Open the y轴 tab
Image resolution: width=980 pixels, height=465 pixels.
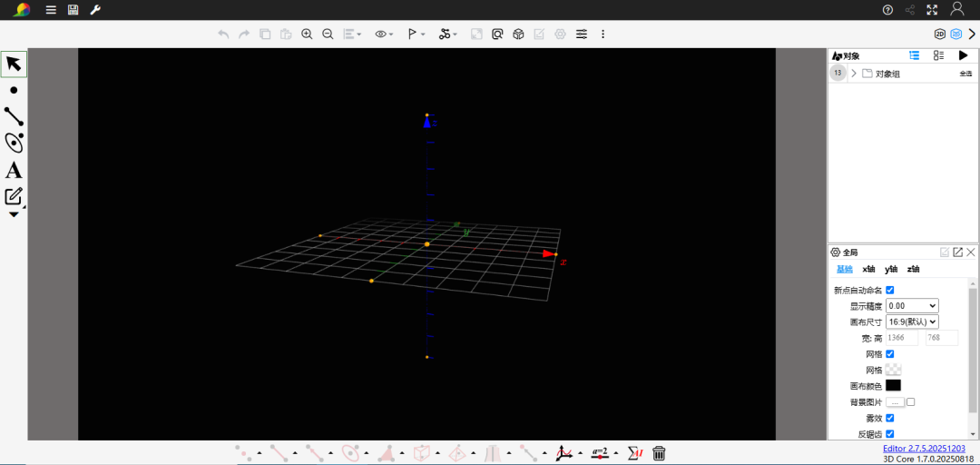pyautogui.click(x=891, y=269)
